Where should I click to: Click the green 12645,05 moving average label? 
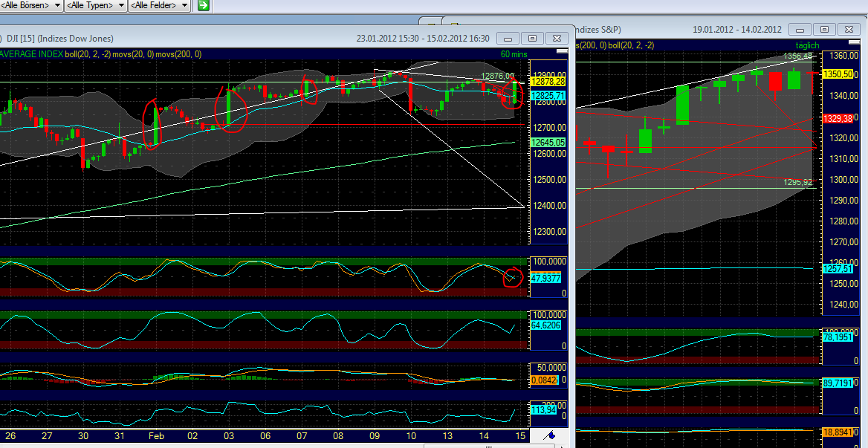coord(548,140)
